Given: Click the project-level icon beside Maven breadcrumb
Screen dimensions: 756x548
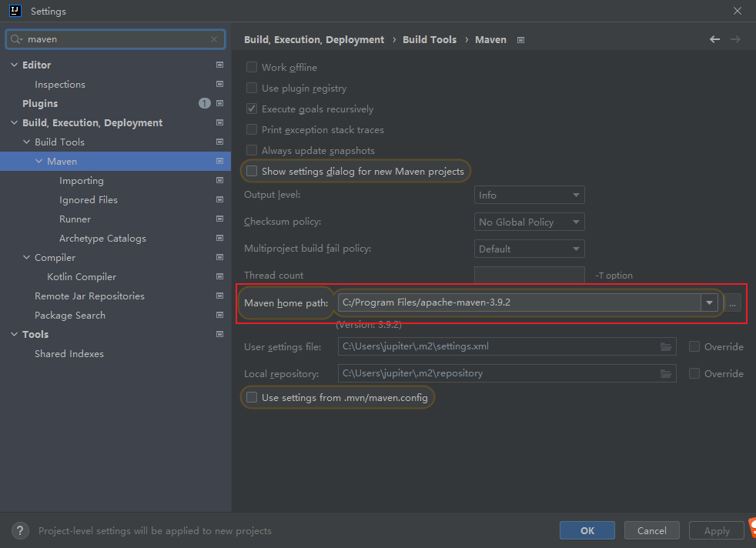Looking at the screenshot, I should tap(520, 40).
